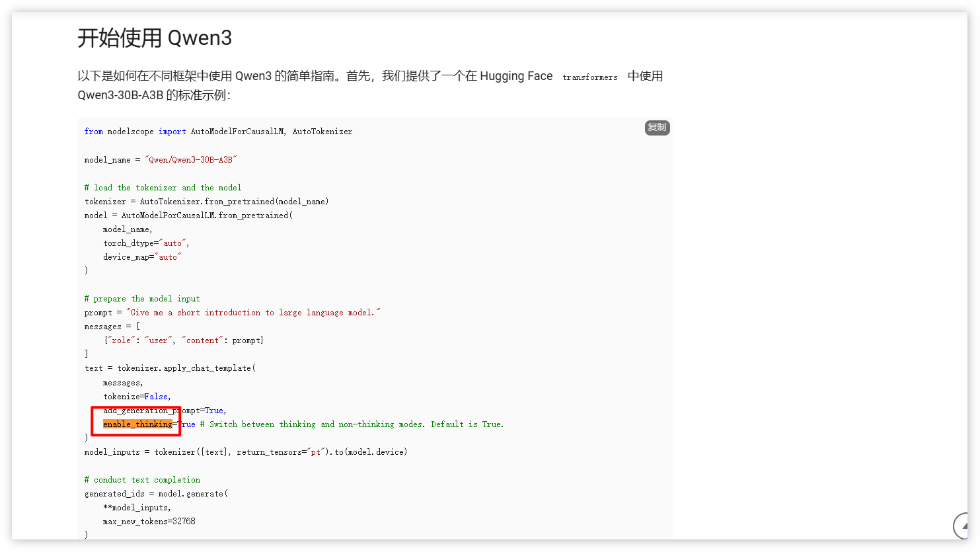Viewport: 980px width, 552px height.
Task: Click the tokenize=False argument
Action: click(137, 396)
